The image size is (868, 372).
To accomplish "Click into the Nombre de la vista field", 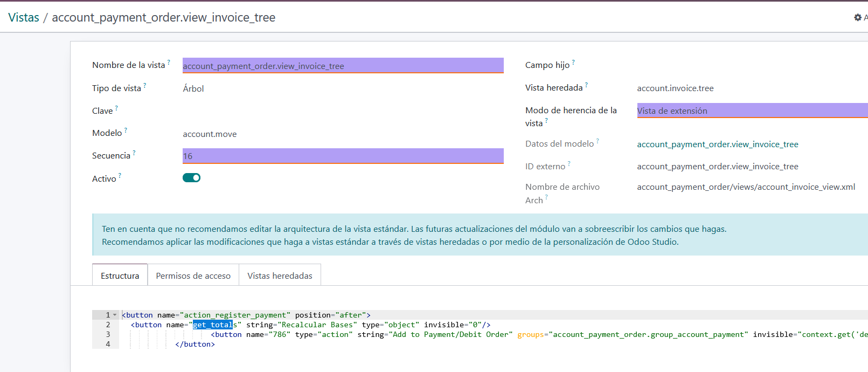I will (343, 66).
